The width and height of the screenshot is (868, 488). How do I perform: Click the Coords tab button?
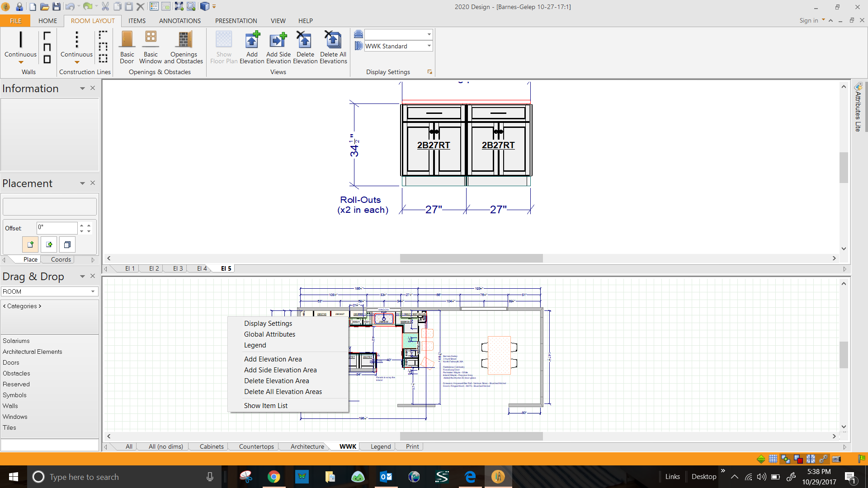pos(61,259)
